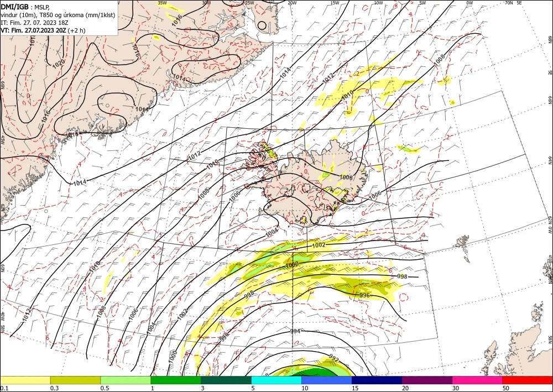The width and height of the screenshot is (553, 392).
Task: Click the yellow 0.1–0.3 legend color
Action: click(25, 380)
